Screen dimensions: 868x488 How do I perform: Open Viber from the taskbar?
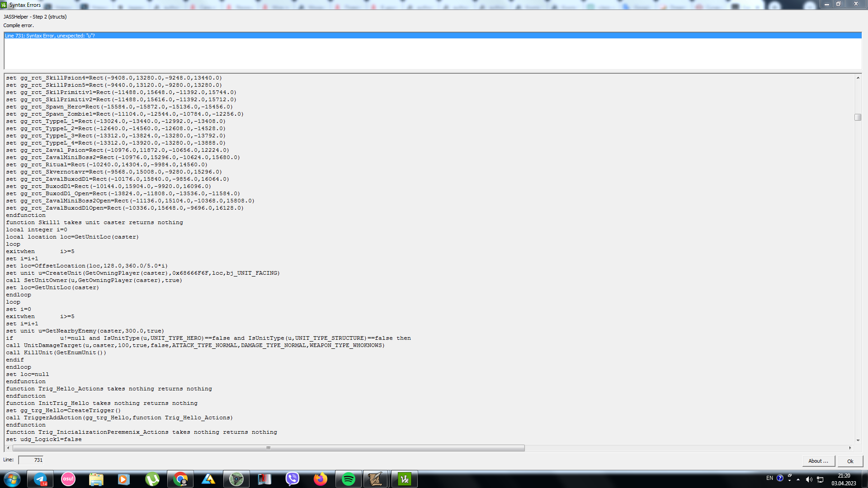click(x=292, y=479)
